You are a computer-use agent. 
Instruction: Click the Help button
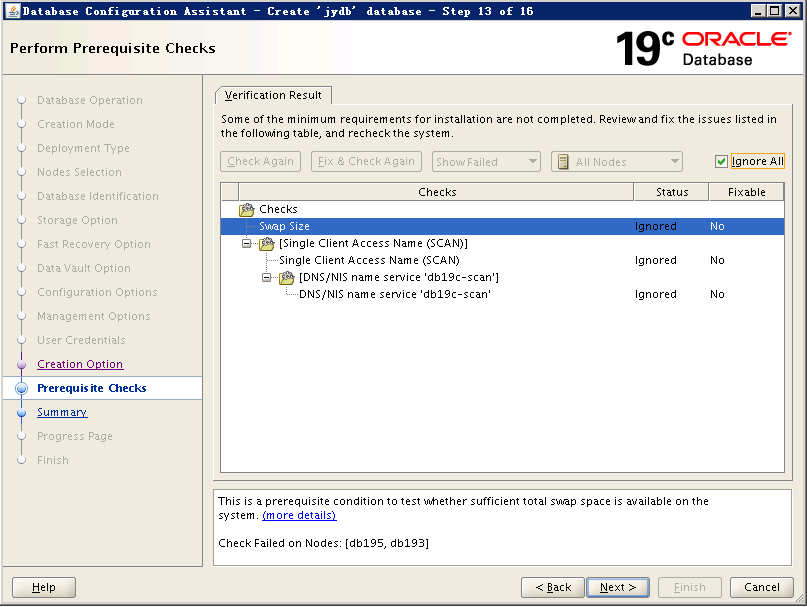pos(44,587)
